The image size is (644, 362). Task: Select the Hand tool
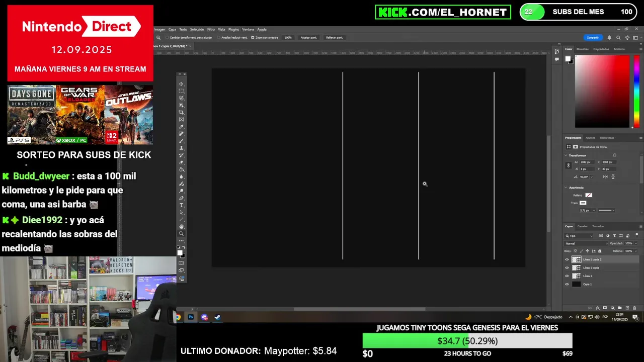[181, 226]
